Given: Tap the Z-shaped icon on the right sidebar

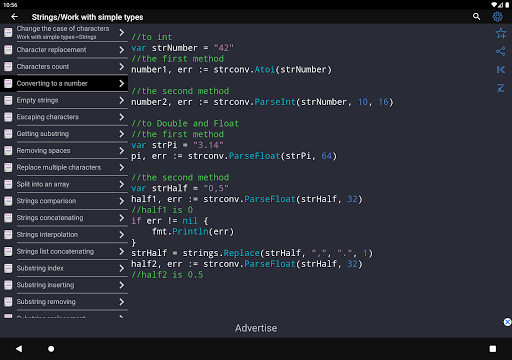Looking at the screenshot, I should 501,88.
